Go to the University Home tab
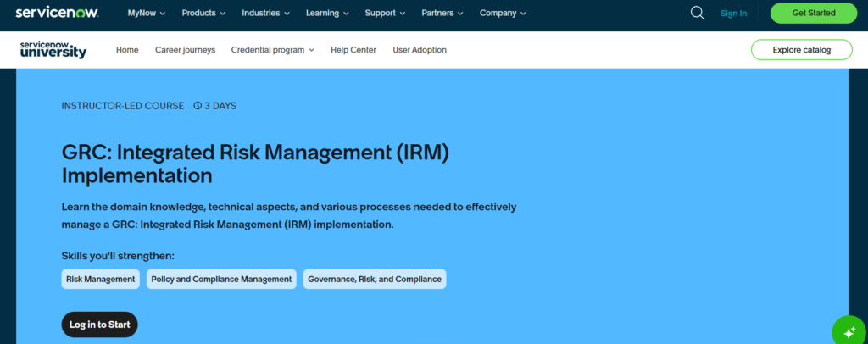The height and width of the screenshot is (344, 868). point(127,50)
